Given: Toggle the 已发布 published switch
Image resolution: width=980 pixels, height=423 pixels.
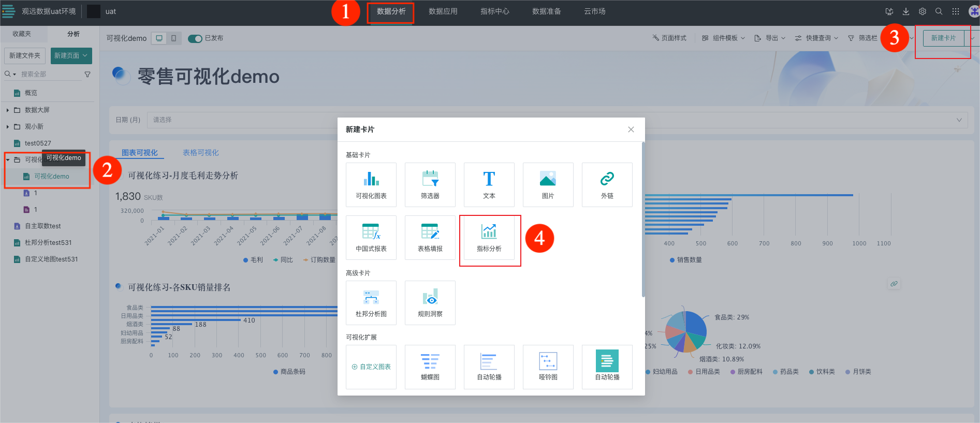Looking at the screenshot, I should click(x=195, y=38).
